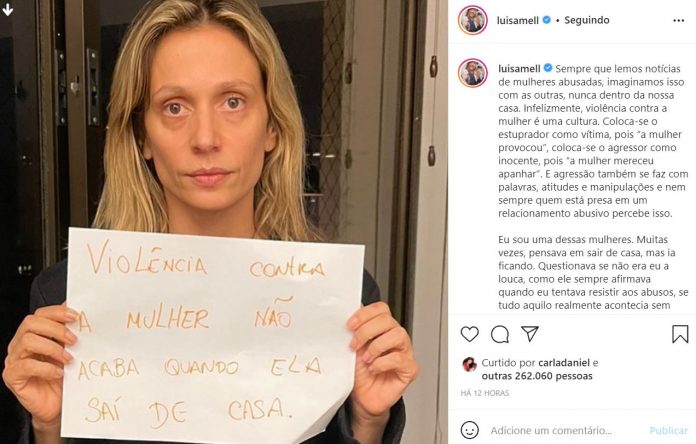Open the three-dot more options menu

tap(678, 20)
